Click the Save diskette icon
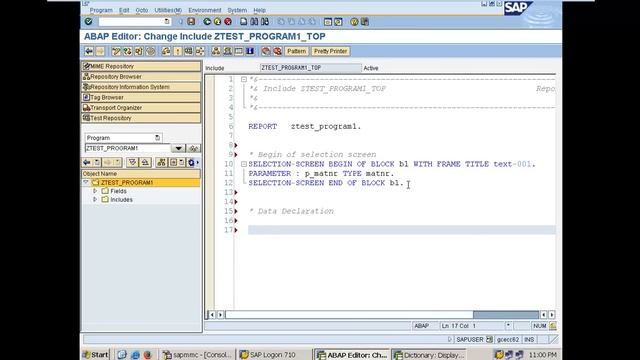 (191, 22)
